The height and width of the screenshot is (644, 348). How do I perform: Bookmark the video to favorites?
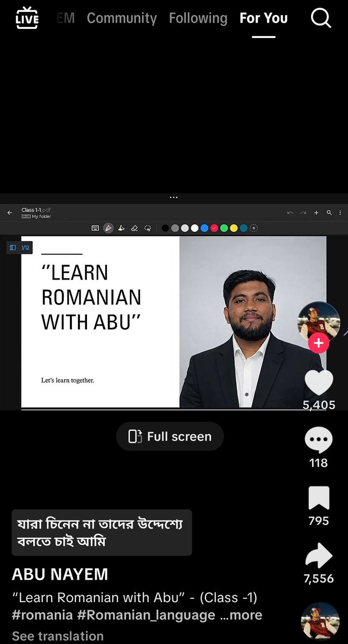pos(319,499)
